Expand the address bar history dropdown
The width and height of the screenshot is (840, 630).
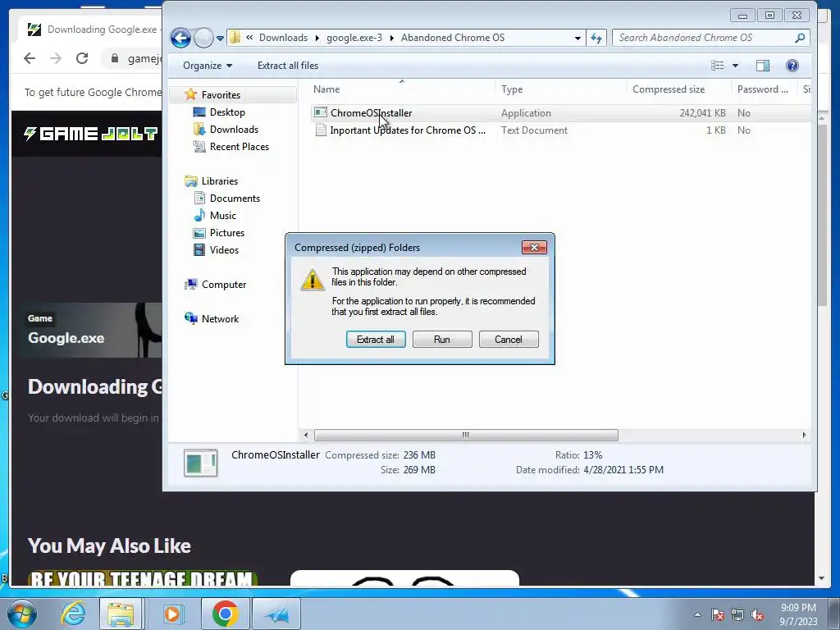click(577, 38)
